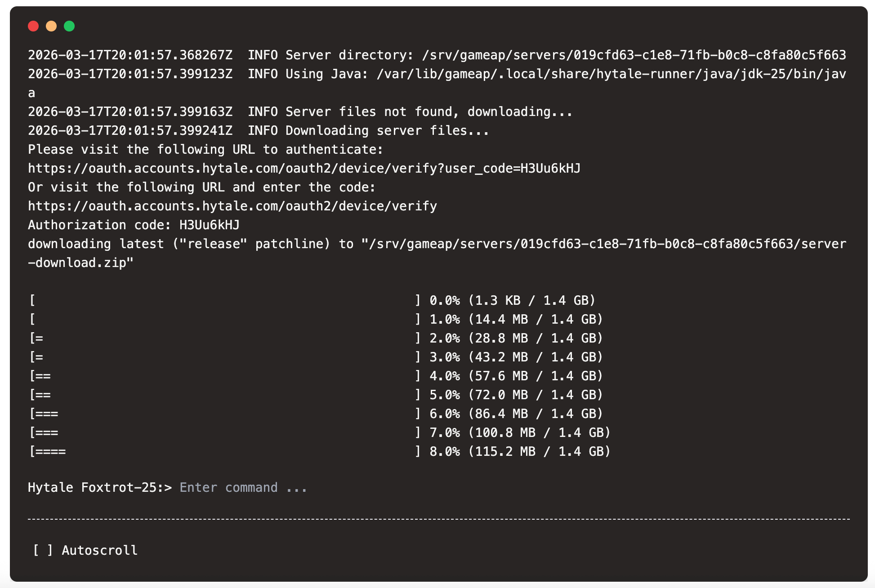Click the "Server files not found" log line
Screen dimensions: 875x588
300,112
